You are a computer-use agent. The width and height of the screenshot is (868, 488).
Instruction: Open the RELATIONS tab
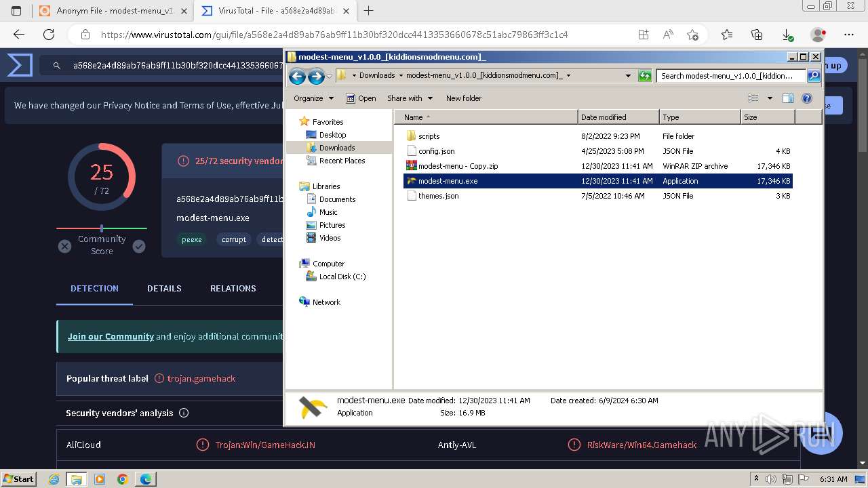pyautogui.click(x=233, y=289)
